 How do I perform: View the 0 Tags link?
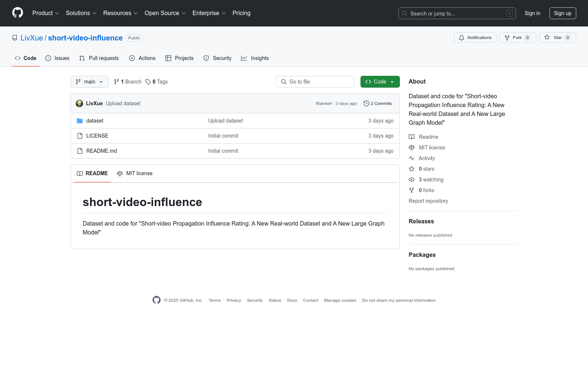157,82
